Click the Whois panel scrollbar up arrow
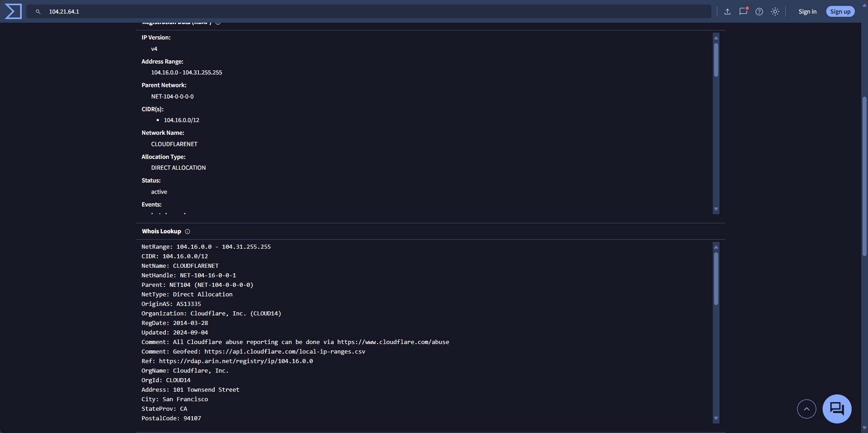The image size is (868, 433). [x=716, y=247]
